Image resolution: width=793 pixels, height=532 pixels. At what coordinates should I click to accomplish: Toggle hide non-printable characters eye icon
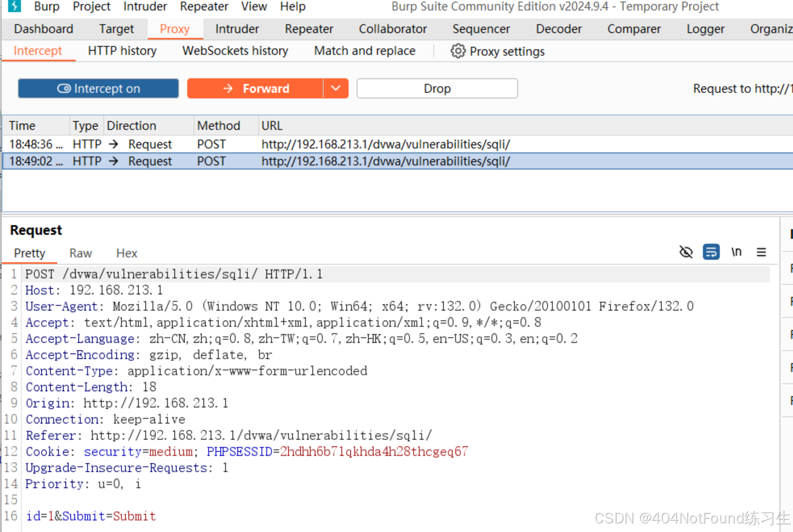coord(686,252)
